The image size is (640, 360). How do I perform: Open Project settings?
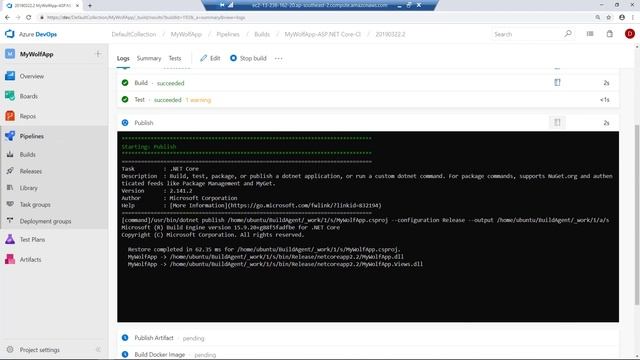40,350
